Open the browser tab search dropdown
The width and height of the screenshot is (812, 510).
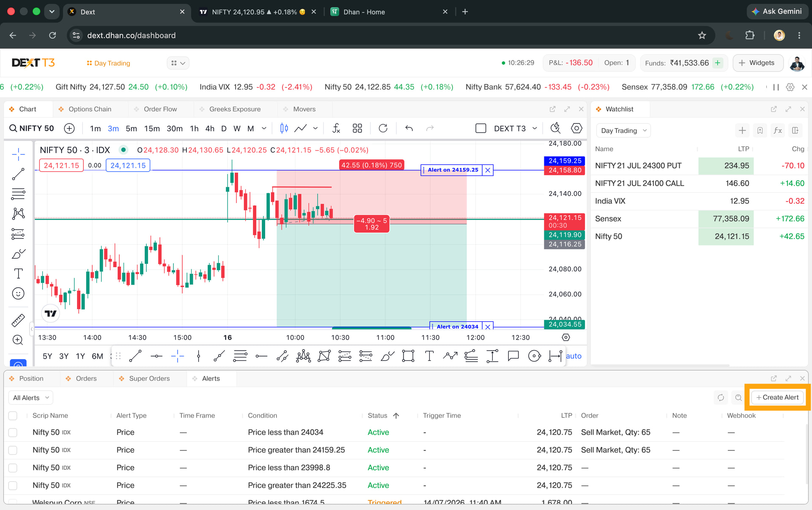coord(52,11)
